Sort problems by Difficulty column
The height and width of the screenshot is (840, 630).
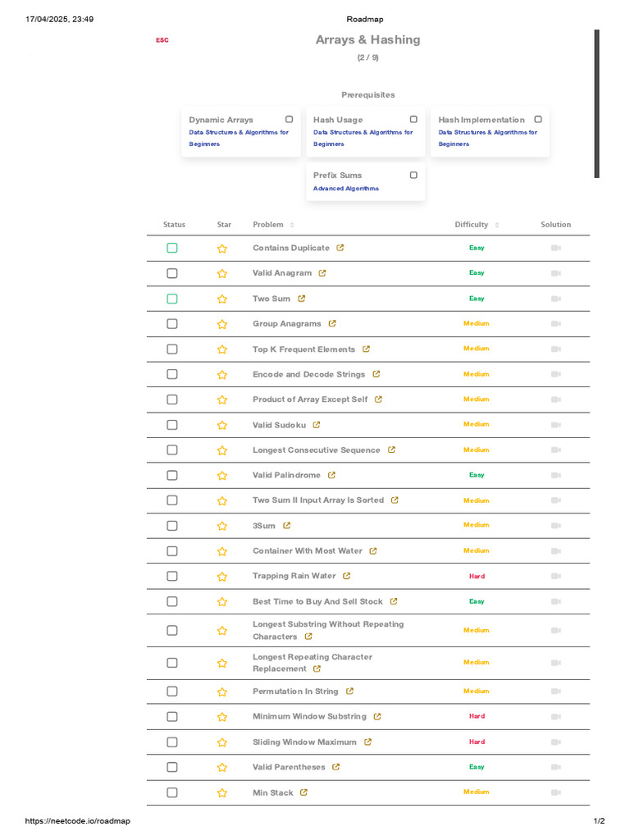497,225
